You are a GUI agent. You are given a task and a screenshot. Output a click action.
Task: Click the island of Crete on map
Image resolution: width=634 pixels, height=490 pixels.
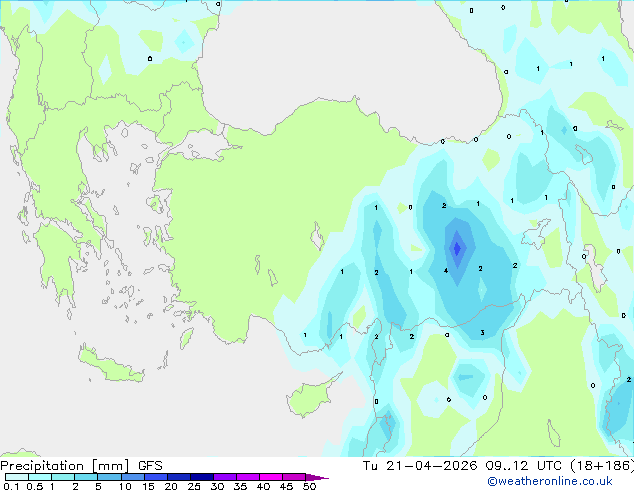[110, 364]
